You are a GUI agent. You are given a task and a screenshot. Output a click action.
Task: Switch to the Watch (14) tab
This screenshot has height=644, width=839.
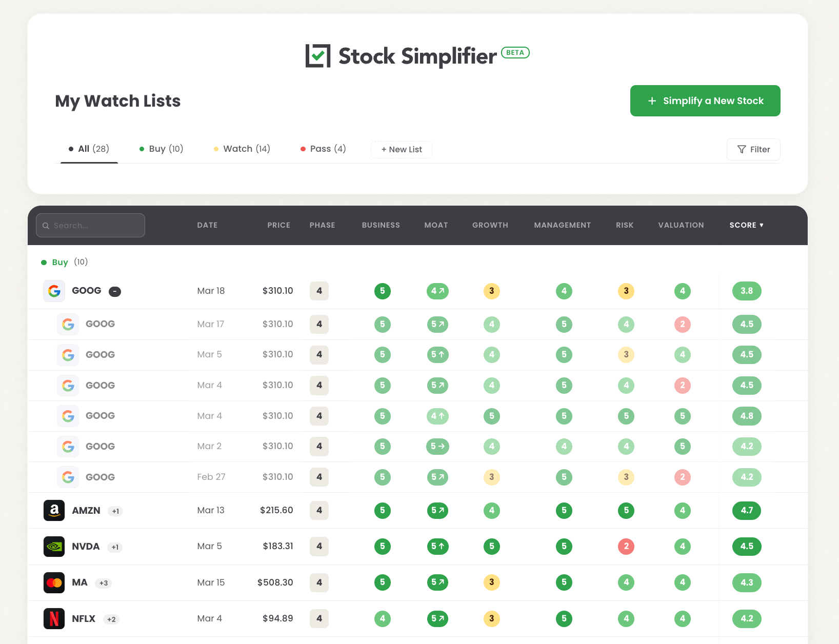point(242,149)
